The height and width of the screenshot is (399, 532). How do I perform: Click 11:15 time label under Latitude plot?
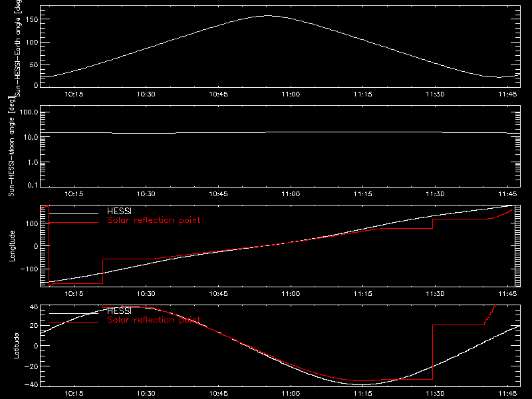coord(363,394)
